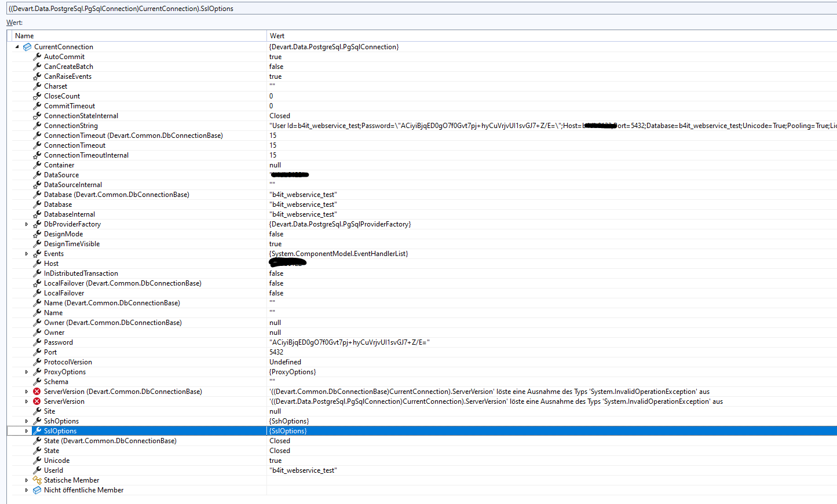837x504 pixels.
Task: Click the red error icon beside ServerVersion
Action: (37, 401)
